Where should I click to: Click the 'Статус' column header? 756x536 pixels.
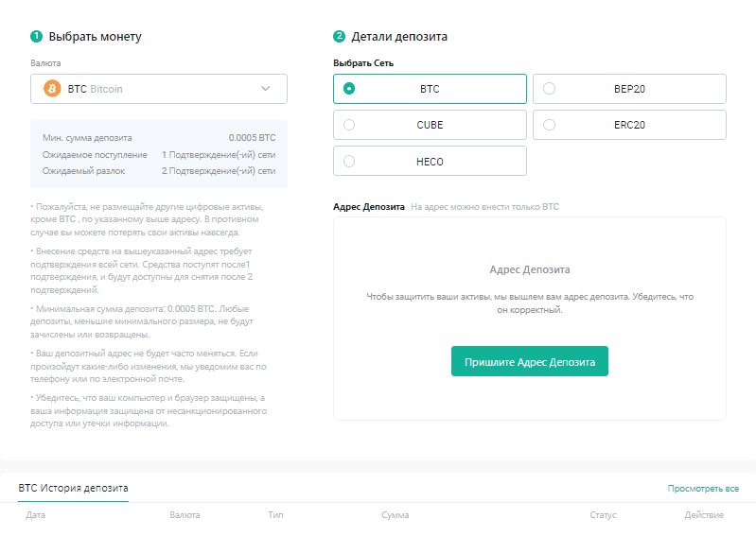click(x=603, y=515)
